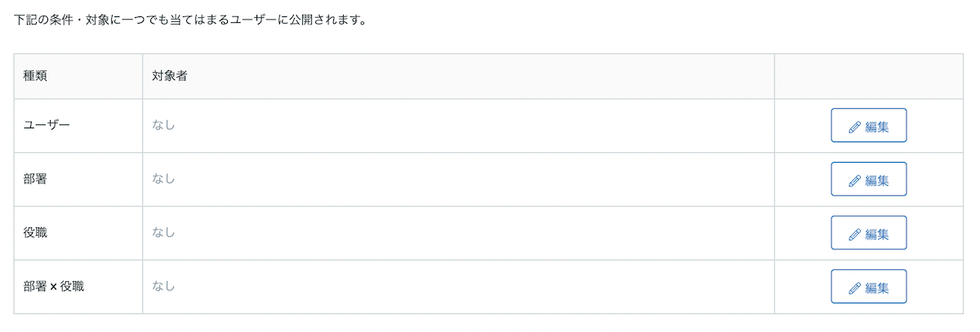Click なし in the 部署 row
Viewport: 980px width, 332px height.
point(163,179)
